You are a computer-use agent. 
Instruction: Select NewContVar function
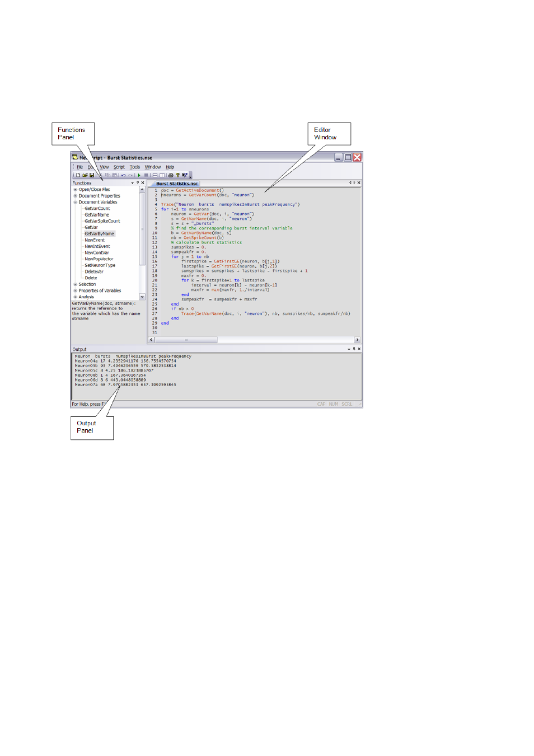(96, 253)
